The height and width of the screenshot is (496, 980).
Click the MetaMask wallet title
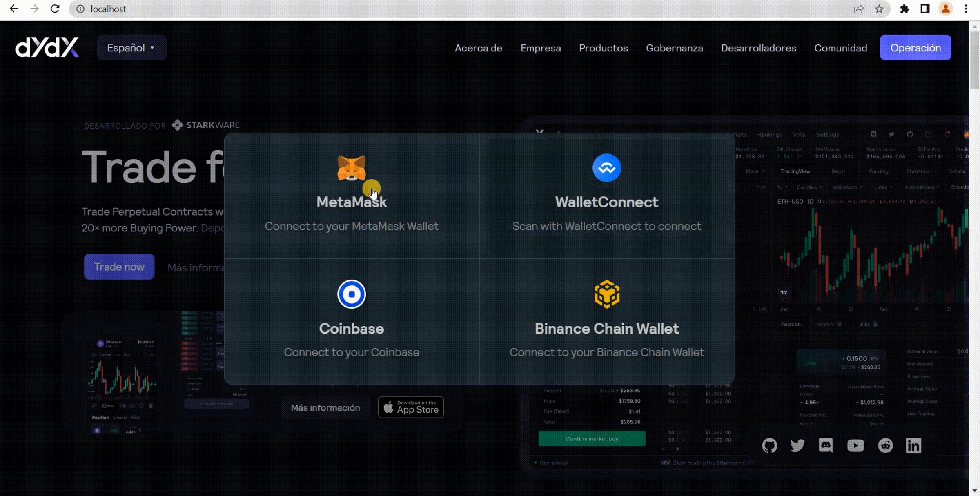click(x=352, y=202)
